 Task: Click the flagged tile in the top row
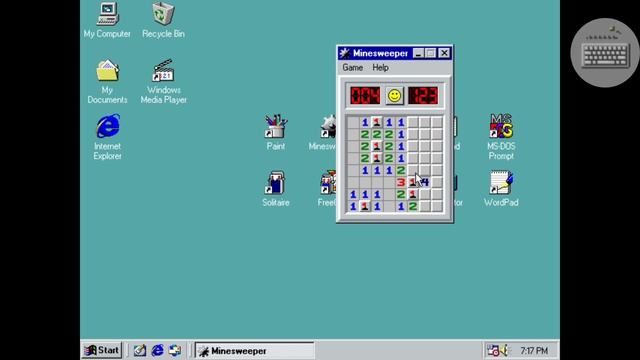[377, 122]
